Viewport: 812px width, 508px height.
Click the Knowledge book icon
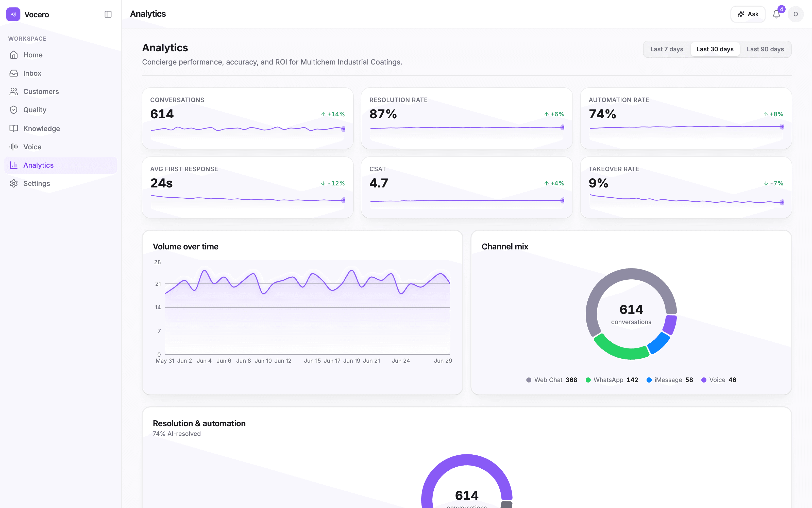[14, 128]
